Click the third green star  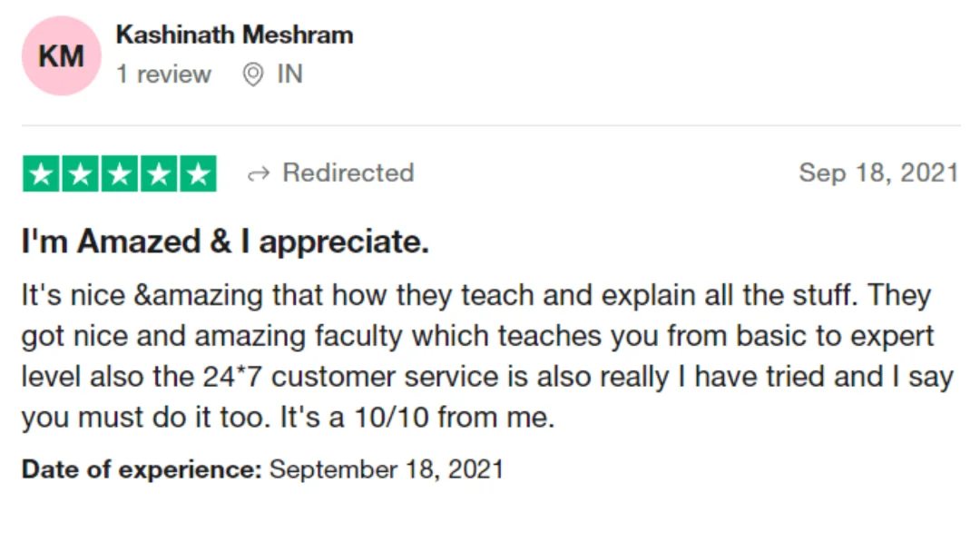(120, 173)
